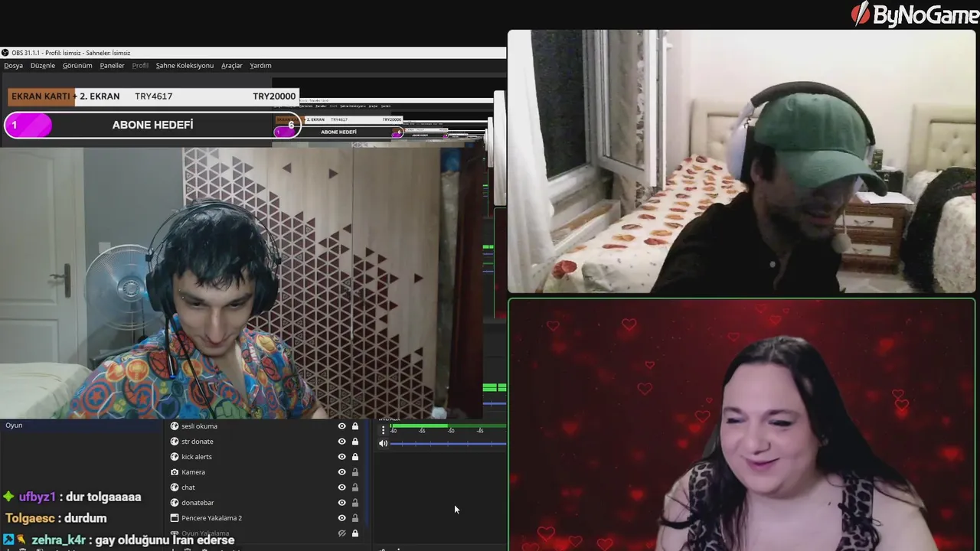Select the sesli okuma source name
This screenshot has width=980, height=551.
(199, 426)
